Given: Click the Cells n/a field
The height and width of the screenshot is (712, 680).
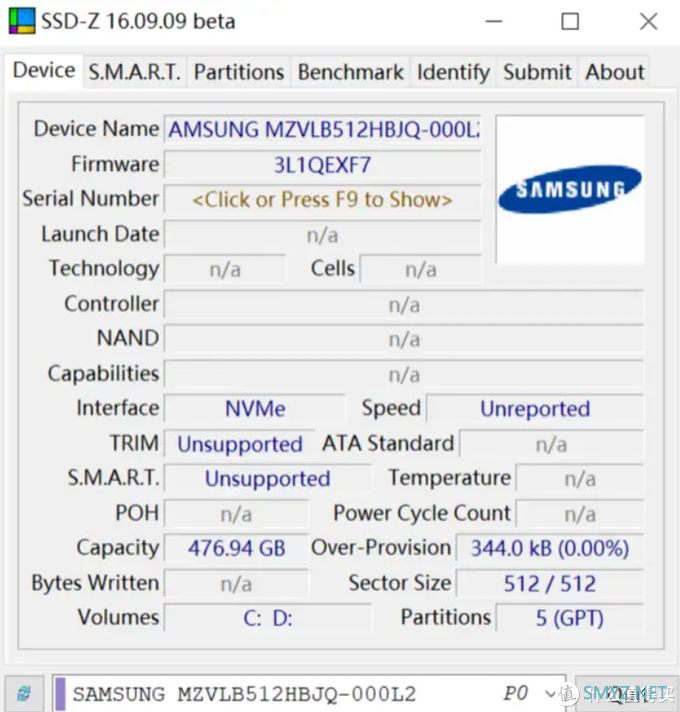Looking at the screenshot, I should click(420, 269).
